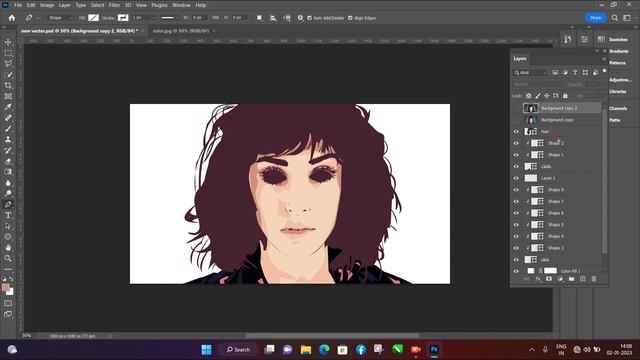Select the Brush tool

(x=8, y=129)
